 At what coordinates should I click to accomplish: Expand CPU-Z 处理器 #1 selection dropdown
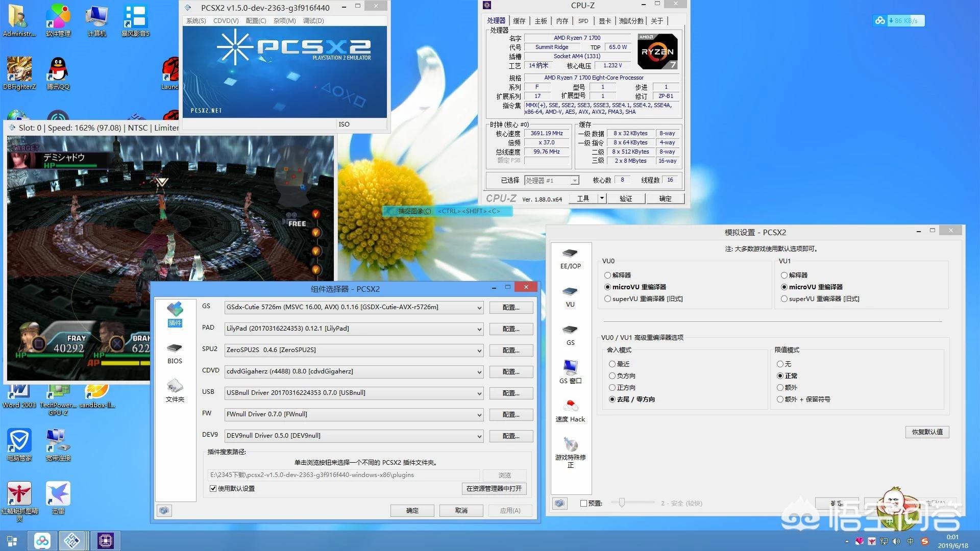tap(575, 181)
